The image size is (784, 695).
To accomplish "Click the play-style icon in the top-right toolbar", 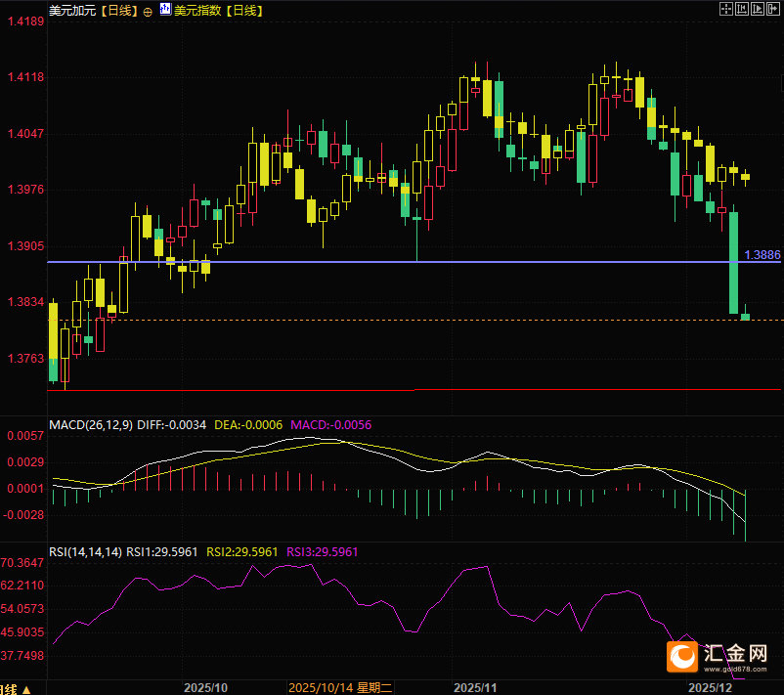I will coord(758,9).
